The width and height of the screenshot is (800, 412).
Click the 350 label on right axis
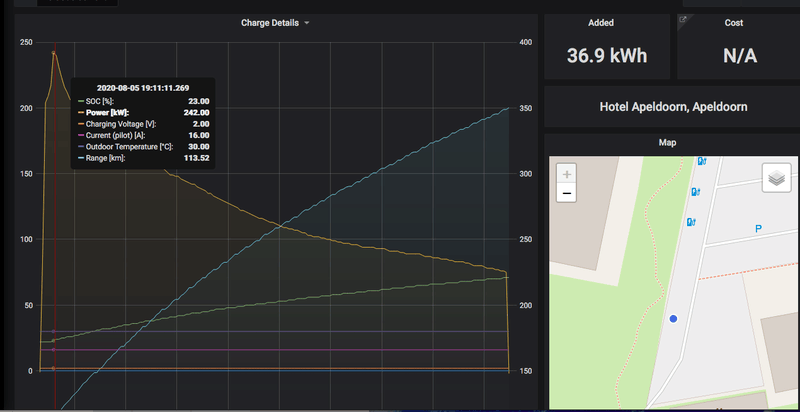(525, 109)
